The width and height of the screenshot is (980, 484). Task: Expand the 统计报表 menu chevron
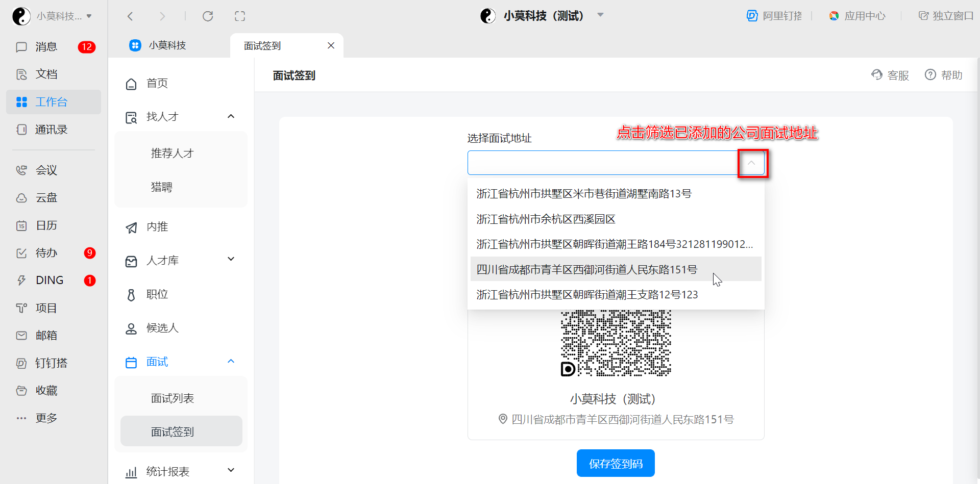[x=231, y=470]
